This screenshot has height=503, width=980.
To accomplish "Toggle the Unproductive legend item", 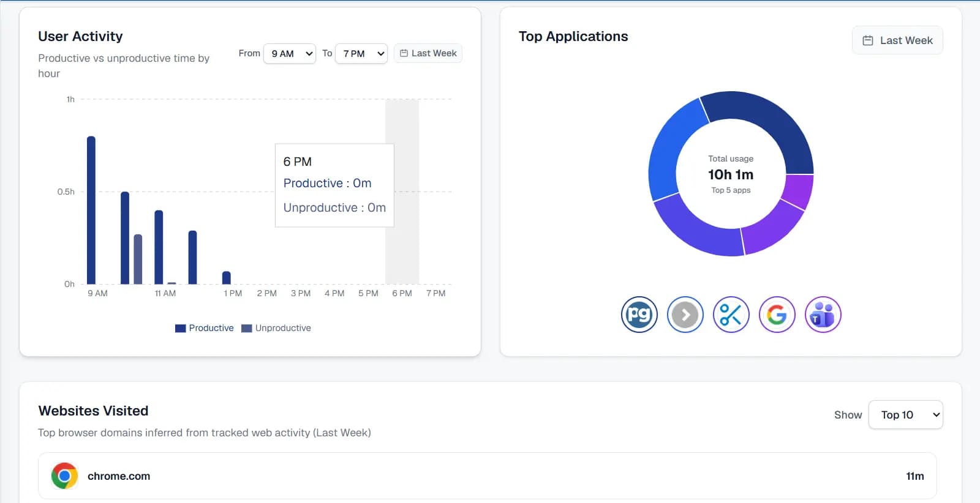I will click(x=276, y=328).
